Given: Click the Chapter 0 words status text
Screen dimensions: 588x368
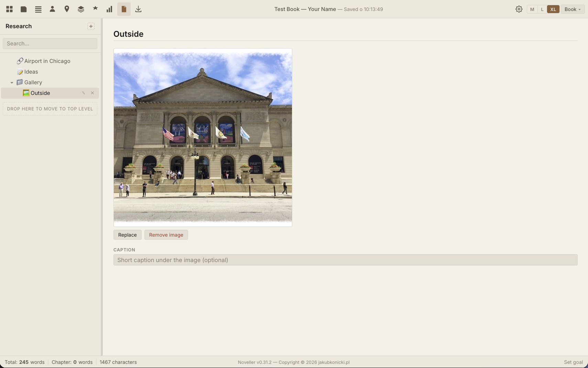Looking at the screenshot, I should click(x=72, y=362).
